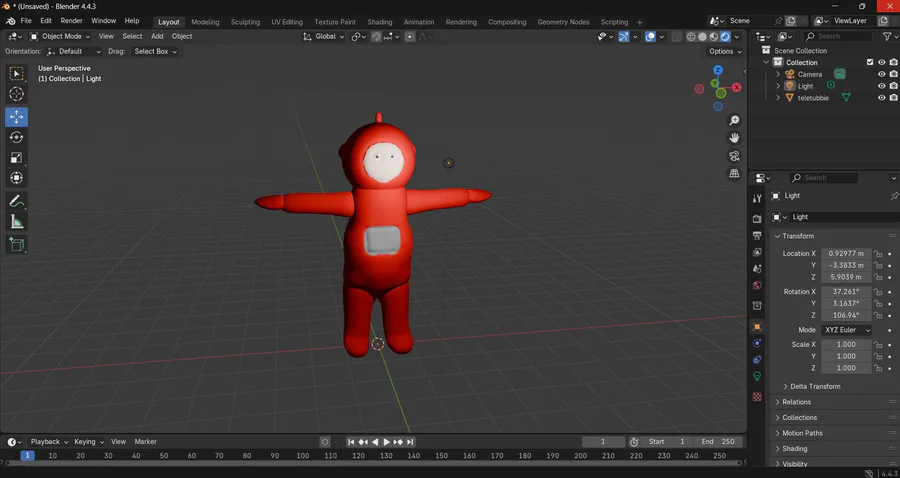Open the Object Data light properties tab
900x478 pixels.
pos(757,376)
